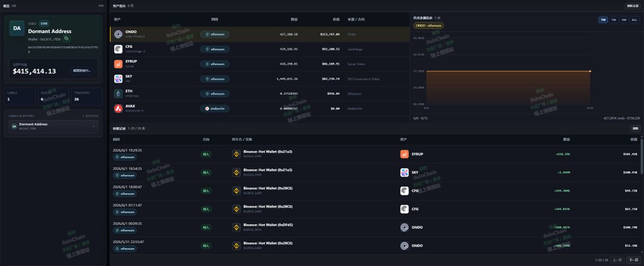
Task: Click the SKY token logo in holdings
Action: pyautogui.click(x=119, y=78)
